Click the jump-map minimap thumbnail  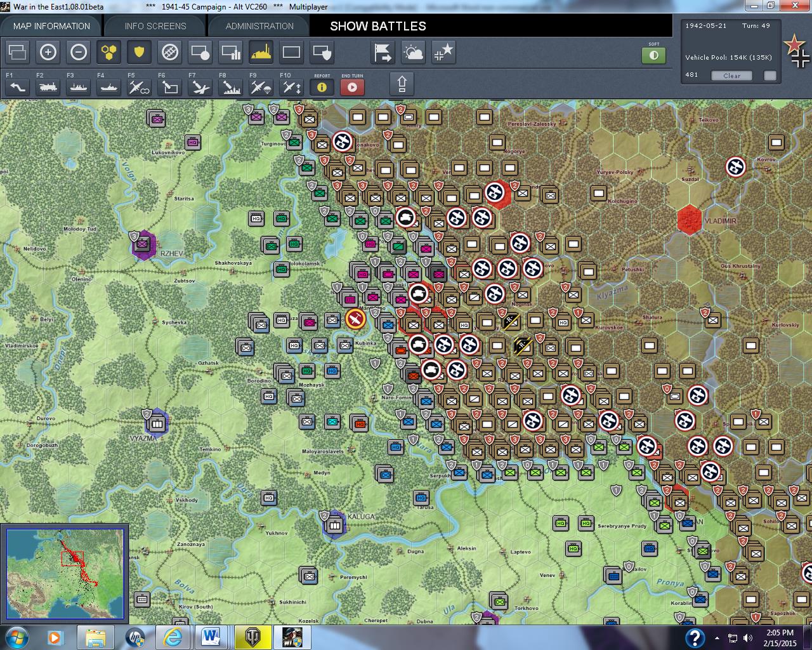[65, 574]
